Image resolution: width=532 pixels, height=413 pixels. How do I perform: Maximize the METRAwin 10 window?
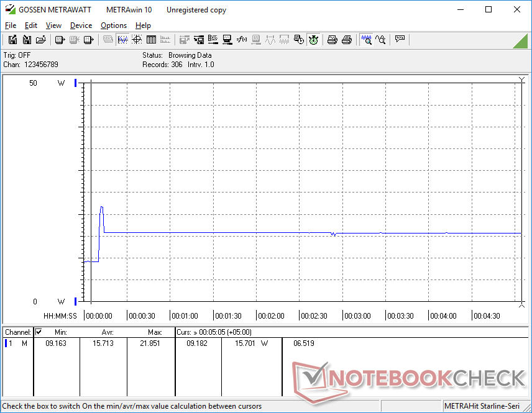[x=488, y=9]
